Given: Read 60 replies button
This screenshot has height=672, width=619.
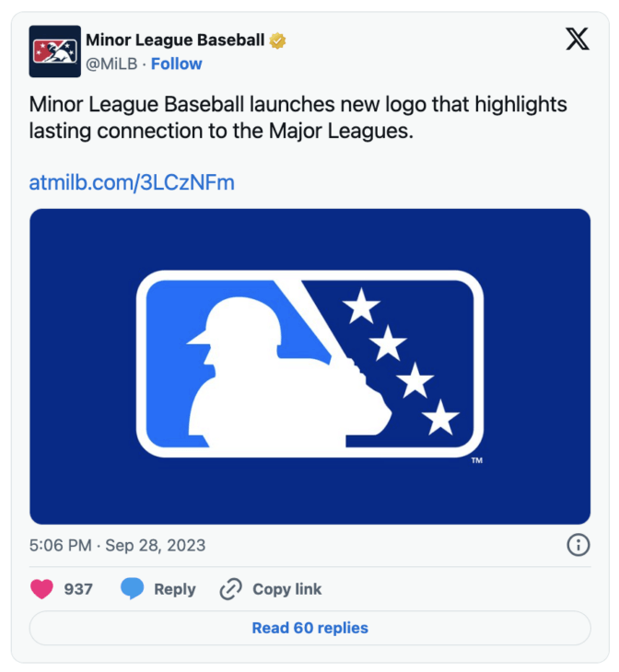Looking at the screenshot, I should tap(309, 628).
